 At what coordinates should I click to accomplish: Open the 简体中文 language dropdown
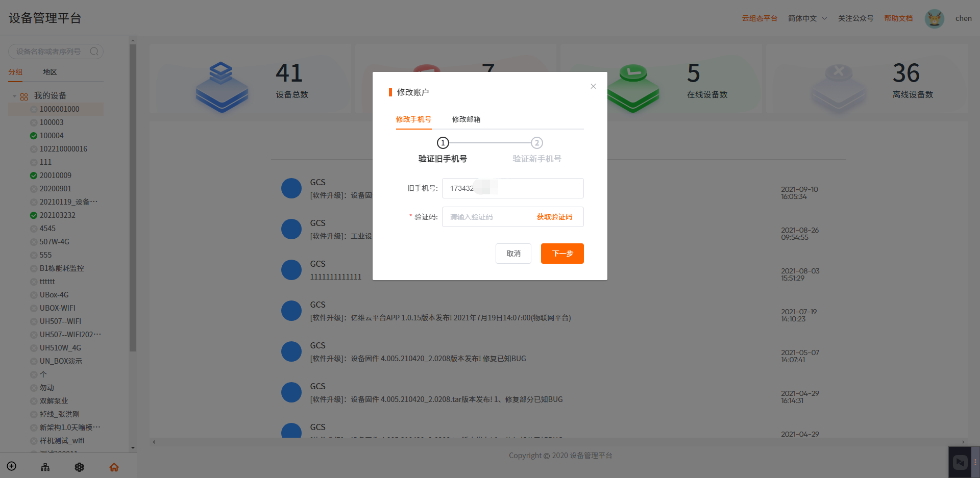pos(807,18)
